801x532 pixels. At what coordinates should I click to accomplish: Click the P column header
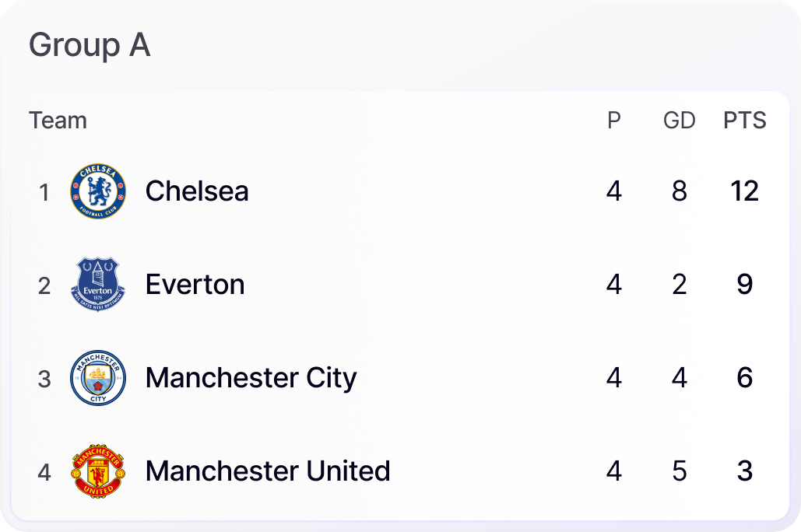614,121
